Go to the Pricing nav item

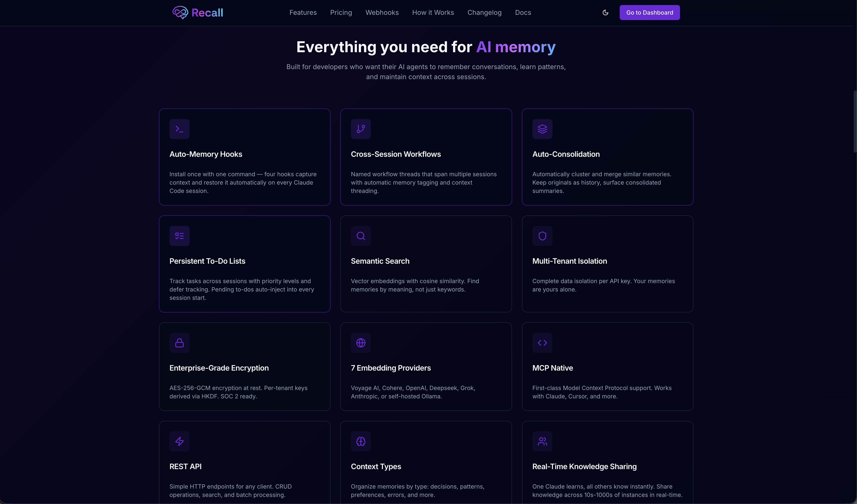341,13
